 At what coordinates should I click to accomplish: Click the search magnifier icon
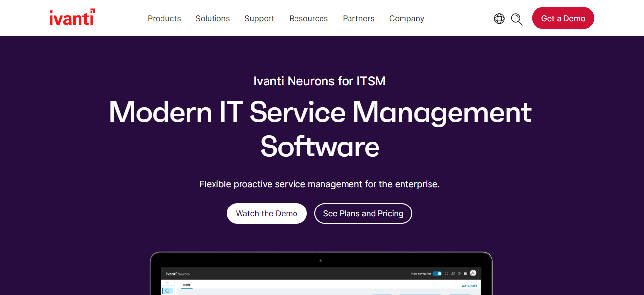coord(516,19)
